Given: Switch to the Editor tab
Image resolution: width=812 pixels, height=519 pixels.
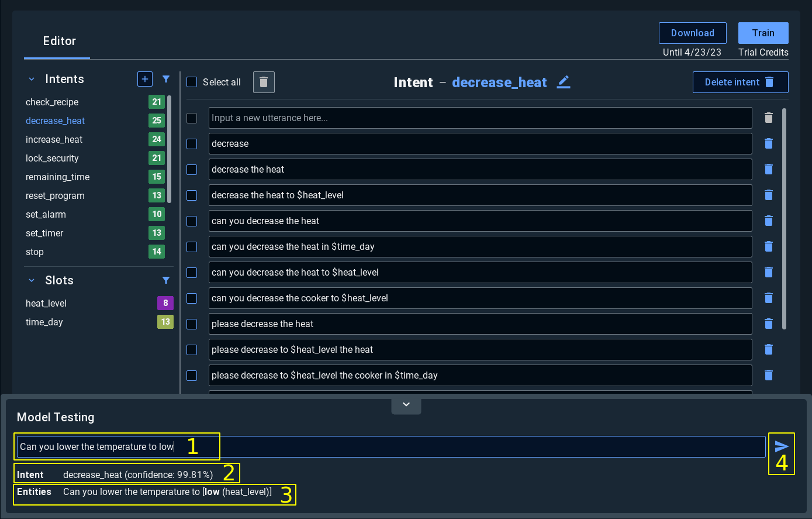Looking at the screenshot, I should click(59, 41).
